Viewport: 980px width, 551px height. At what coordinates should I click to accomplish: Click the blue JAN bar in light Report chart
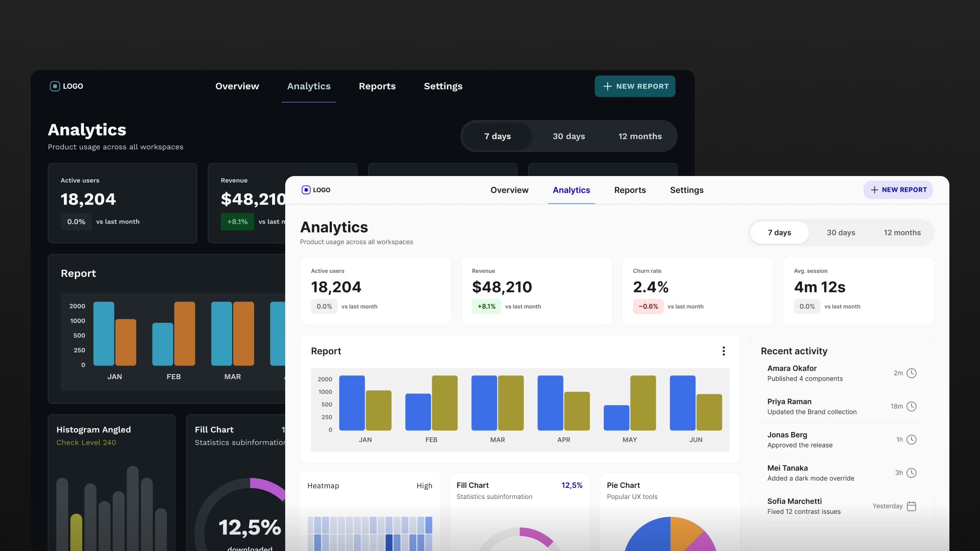pyautogui.click(x=352, y=403)
